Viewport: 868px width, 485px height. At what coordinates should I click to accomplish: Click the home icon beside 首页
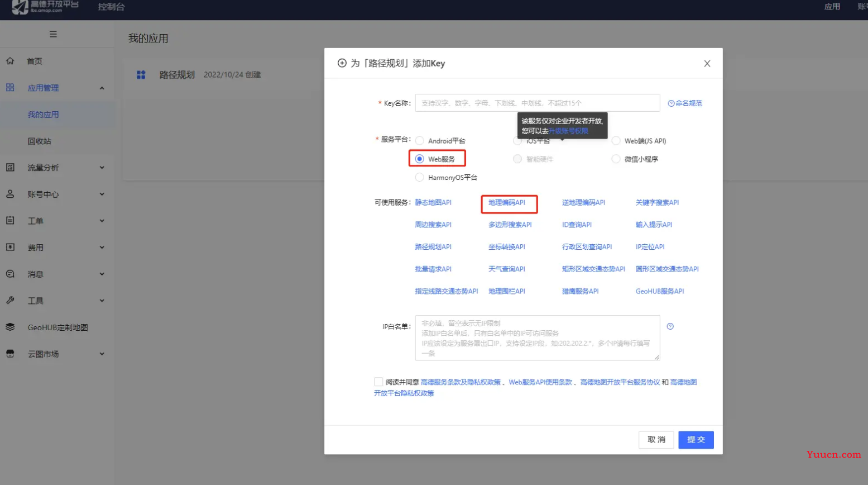pos(10,61)
